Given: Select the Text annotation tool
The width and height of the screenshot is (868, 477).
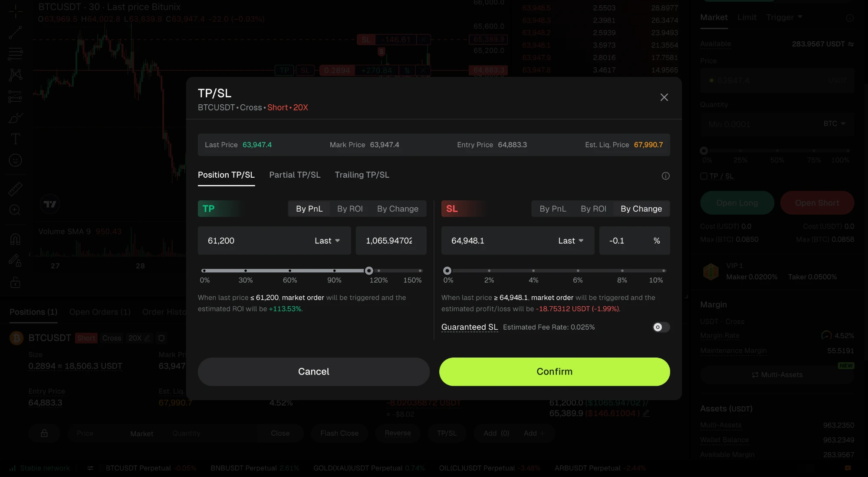Looking at the screenshot, I should coord(15,139).
